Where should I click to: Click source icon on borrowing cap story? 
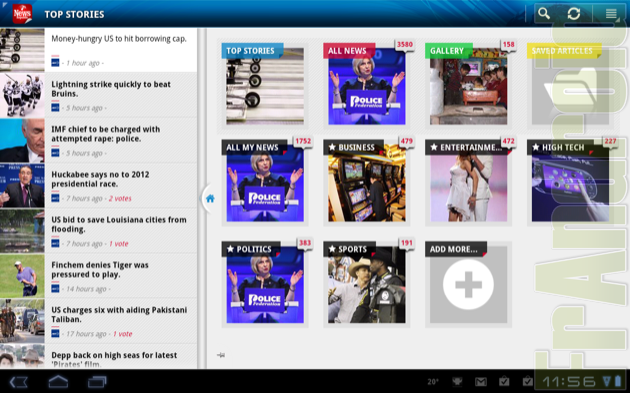tap(55, 63)
